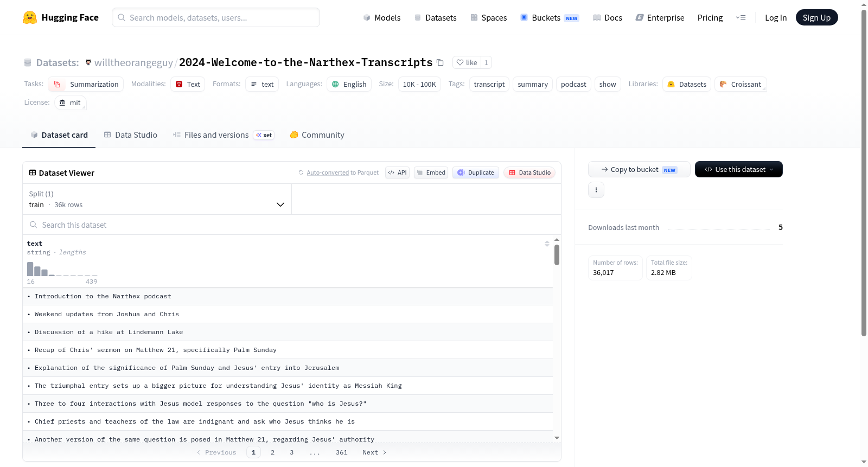Focus the main search models field
The image size is (868, 467).
(216, 17)
